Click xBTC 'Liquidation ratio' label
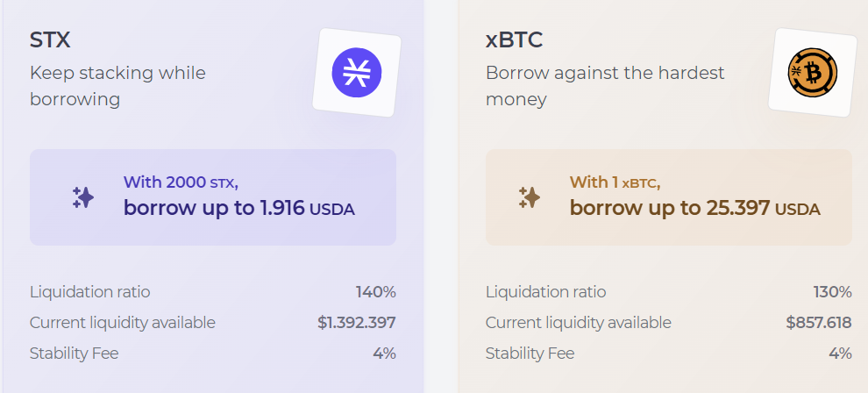 pos(545,292)
